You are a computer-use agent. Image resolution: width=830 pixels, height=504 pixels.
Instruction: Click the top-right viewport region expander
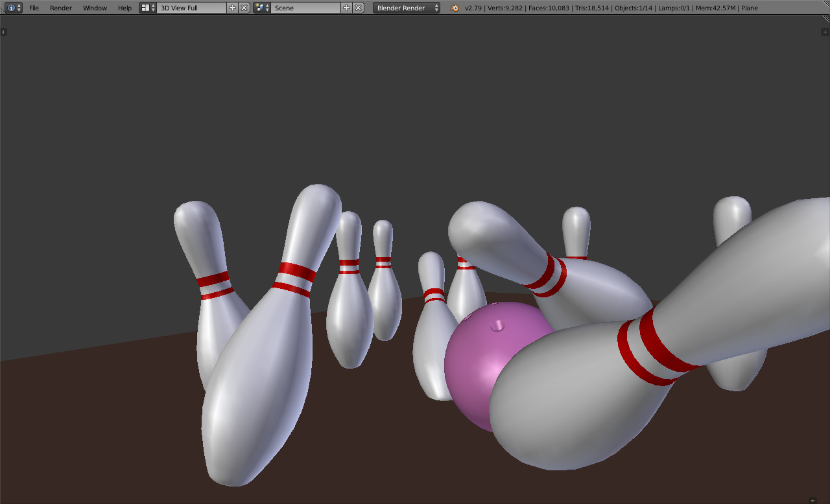click(x=825, y=31)
